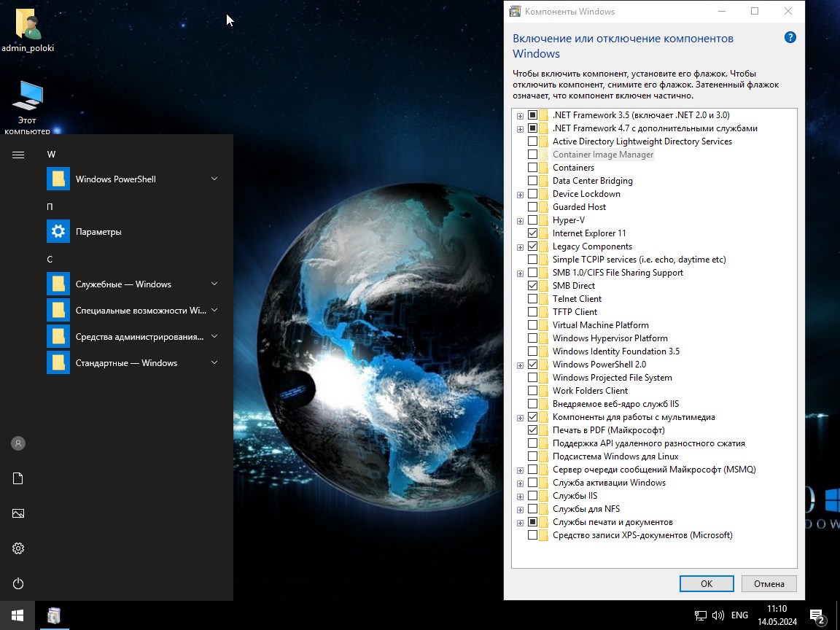Image resolution: width=840 pixels, height=630 pixels.
Task: Expand the Hyper-V tree node
Action: [520, 219]
